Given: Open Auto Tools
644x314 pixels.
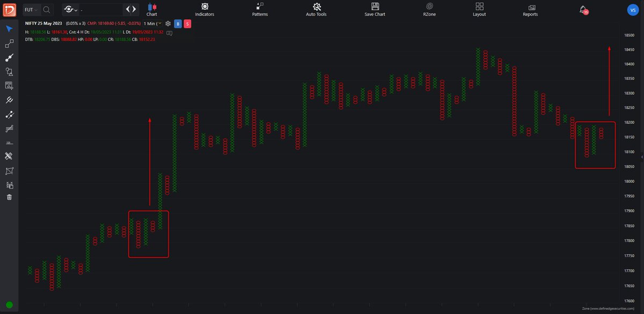Looking at the screenshot, I should point(317,9).
